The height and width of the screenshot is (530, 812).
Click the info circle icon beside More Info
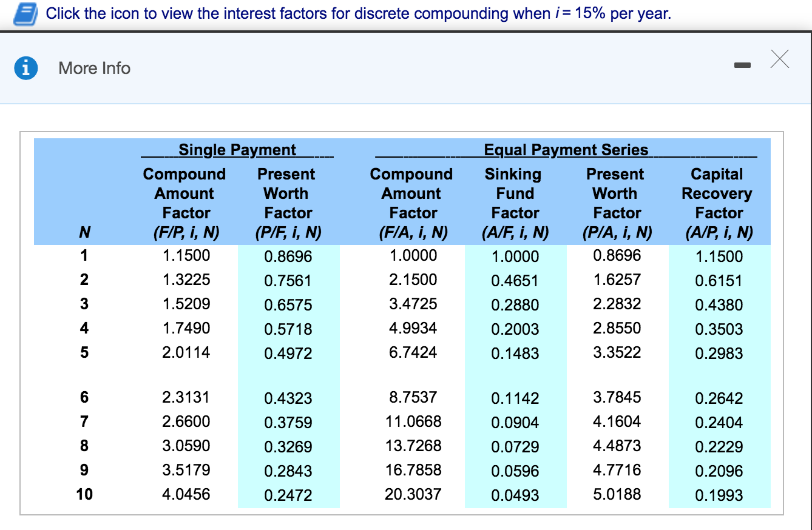click(25, 68)
